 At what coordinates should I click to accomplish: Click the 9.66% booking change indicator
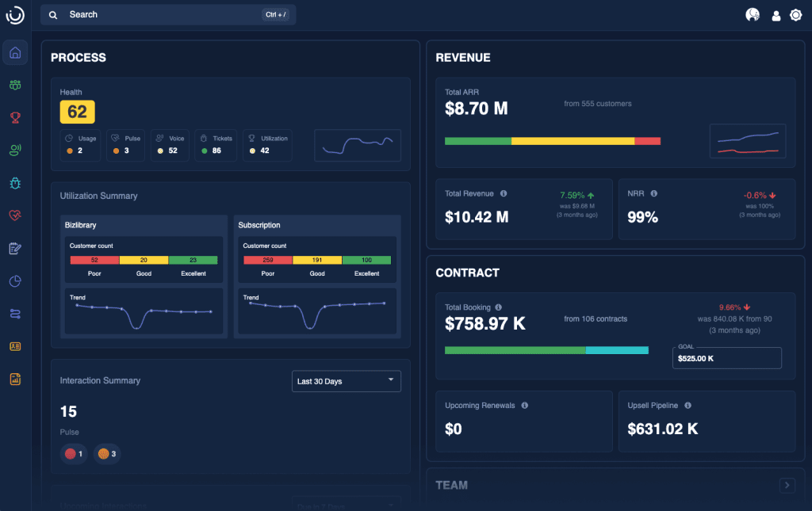(735, 307)
